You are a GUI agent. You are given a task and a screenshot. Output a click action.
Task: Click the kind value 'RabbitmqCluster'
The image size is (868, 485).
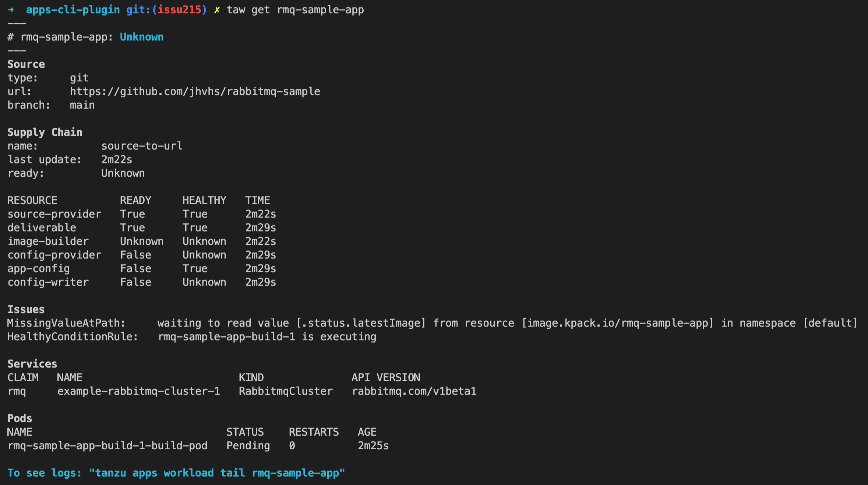point(286,391)
